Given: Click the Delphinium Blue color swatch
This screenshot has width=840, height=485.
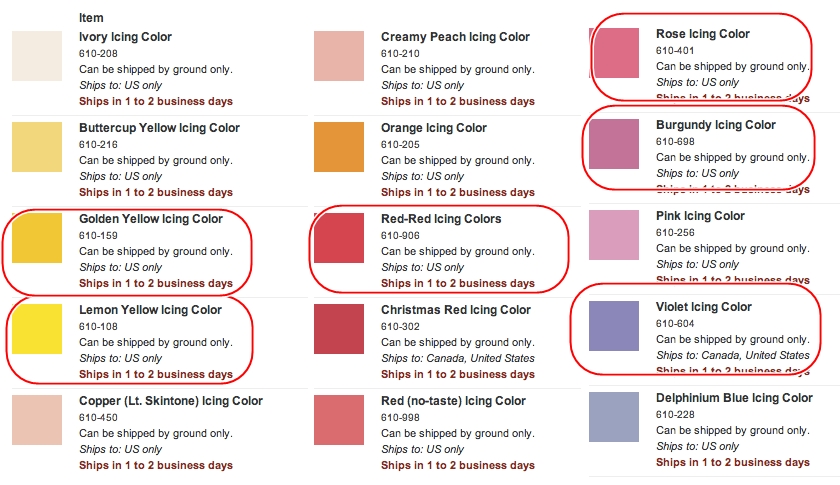Looking at the screenshot, I should pyautogui.click(x=614, y=417).
